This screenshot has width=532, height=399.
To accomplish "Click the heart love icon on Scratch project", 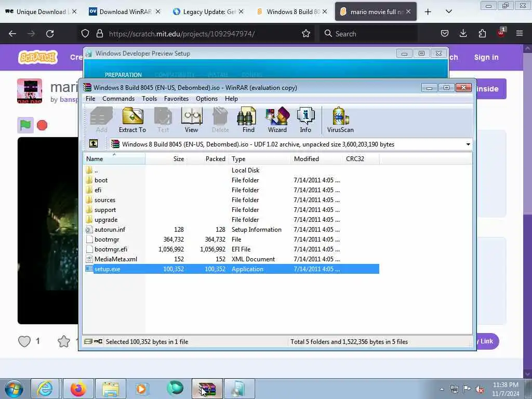I will click(24, 341).
